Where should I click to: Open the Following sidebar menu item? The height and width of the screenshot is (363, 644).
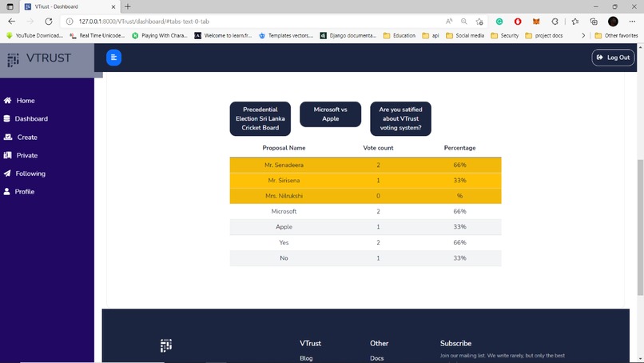(x=25, y=173)
